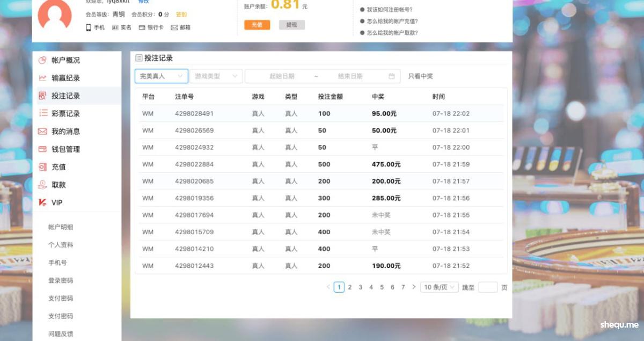Viewport: 644px width, 341px height.
Task: Click the 跳至 page number input field
Action: point(488,287)
